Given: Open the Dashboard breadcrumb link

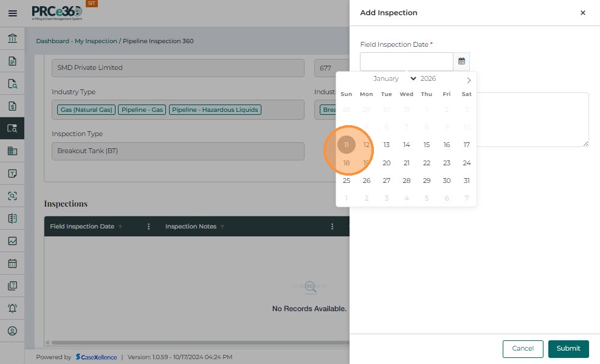Looking at the screenshot, I should click(x=53, y=41).
